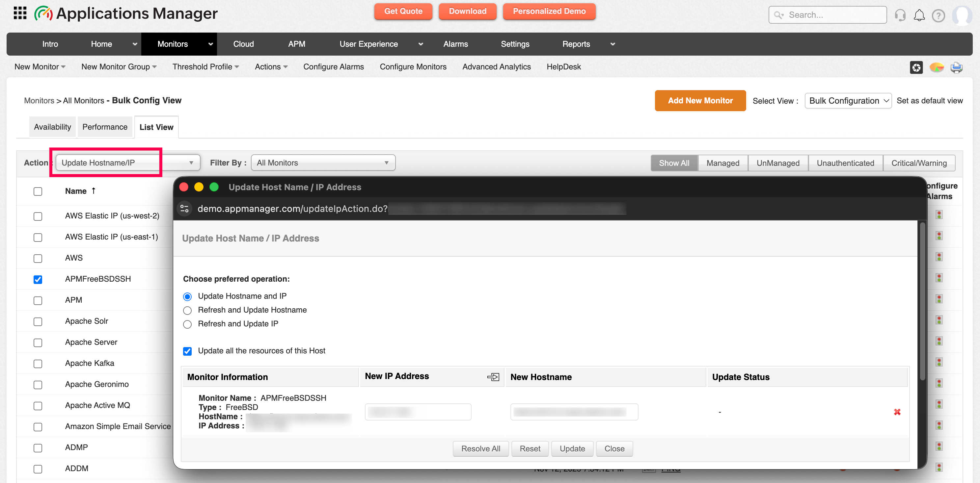Click the New IP Address input field
980x483 pixels.
coord(418,412)
